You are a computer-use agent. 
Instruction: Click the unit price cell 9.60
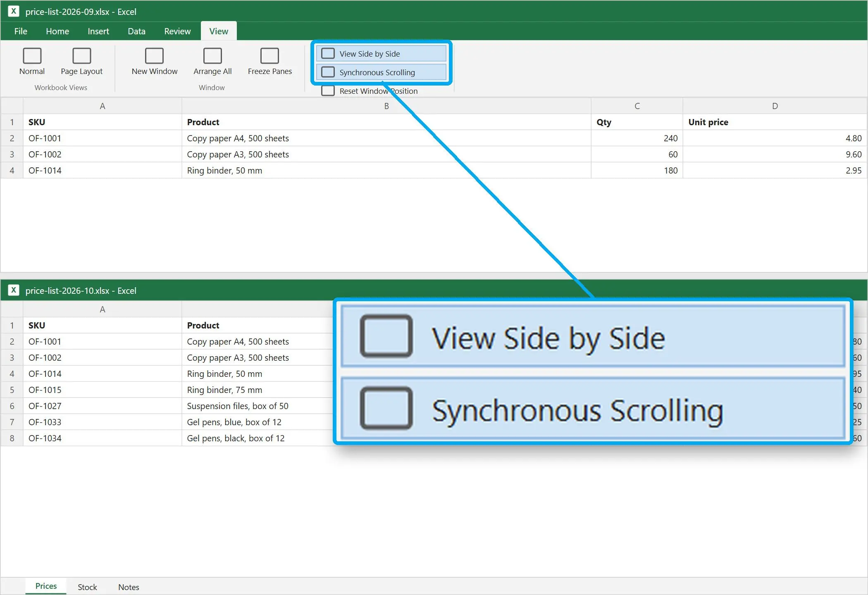775,155
